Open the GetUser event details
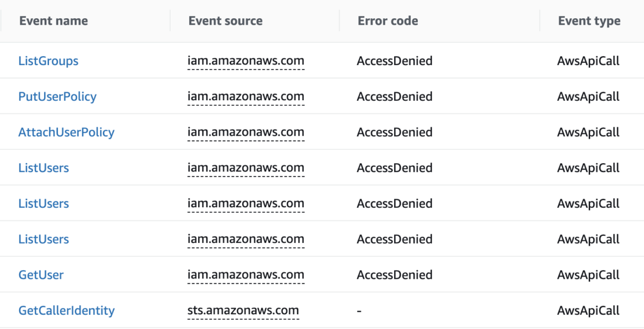The width and height of the screenshot is (644, 329). (x=41, y=274)
